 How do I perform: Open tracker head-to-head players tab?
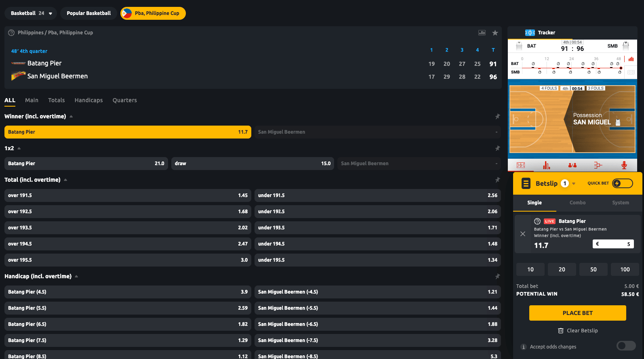[x=572, y=165]
